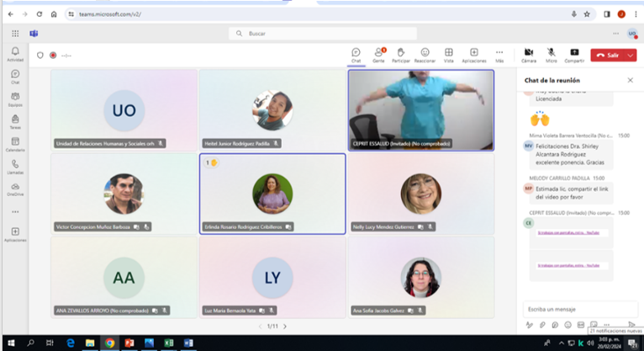Toggle the Micro mute button
The height and width of the screenshot is (351, 644).
552,55
